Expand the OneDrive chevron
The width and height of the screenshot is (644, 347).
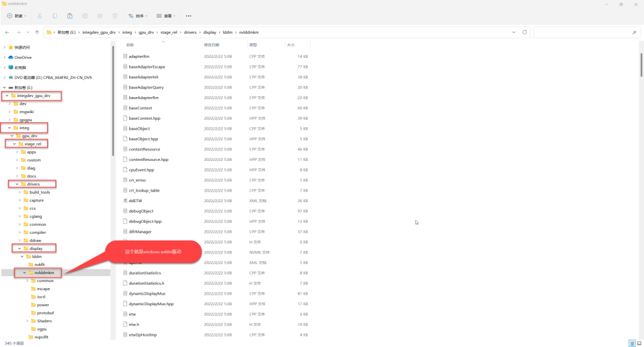click(4, 57)
